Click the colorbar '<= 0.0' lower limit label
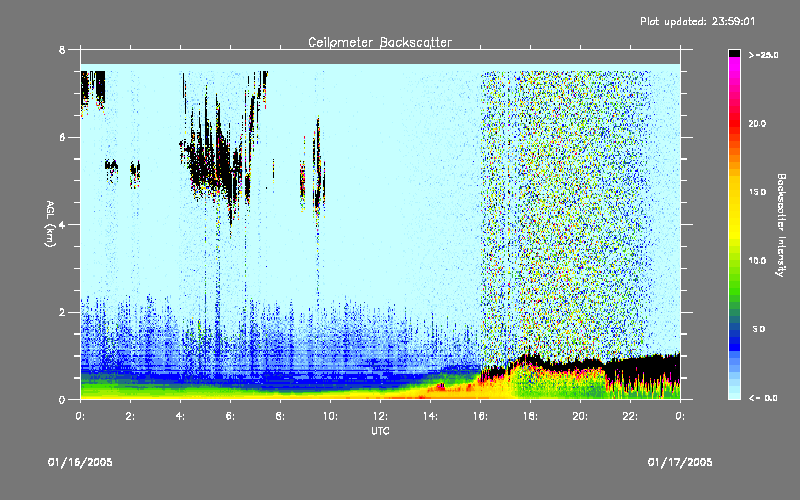Image resolution: width=800 pixels, height=500 pixels. point(763,398)
